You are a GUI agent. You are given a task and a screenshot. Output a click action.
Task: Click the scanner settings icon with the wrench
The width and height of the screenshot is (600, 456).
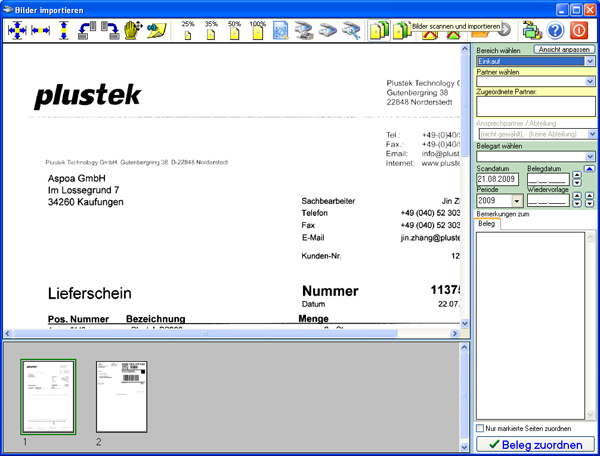(351, 31)
